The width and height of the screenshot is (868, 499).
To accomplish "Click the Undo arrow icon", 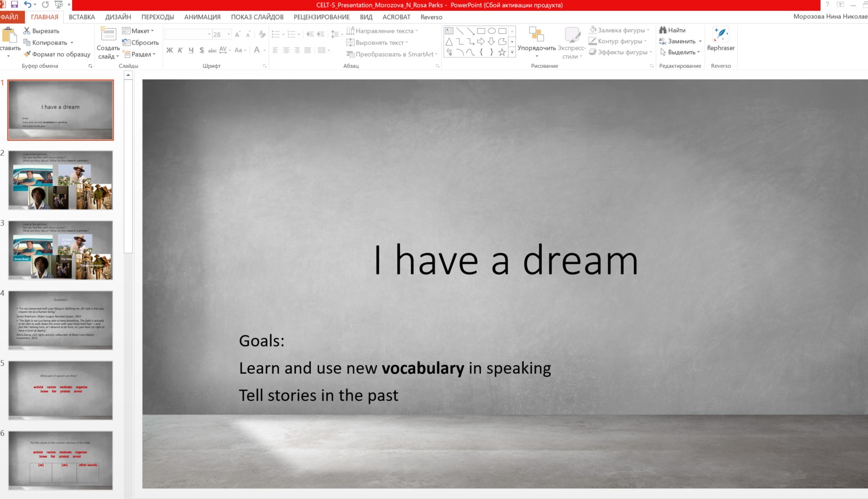I will pyautogui.click(x=28, y=5).
